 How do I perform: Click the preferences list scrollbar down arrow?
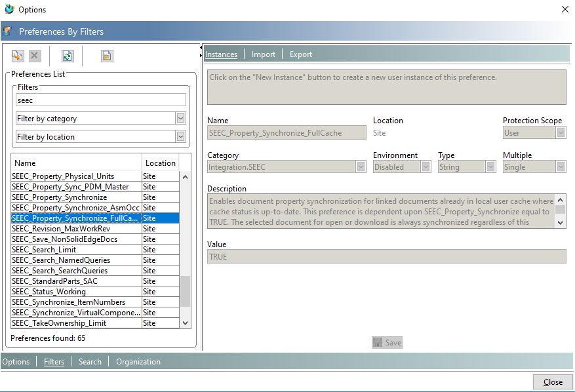coord(186,323)
